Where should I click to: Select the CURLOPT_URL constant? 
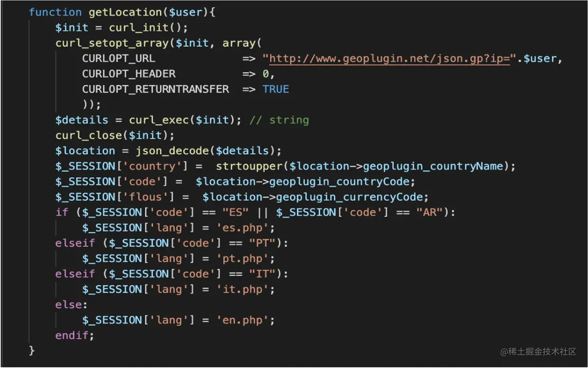pos(119,59)
